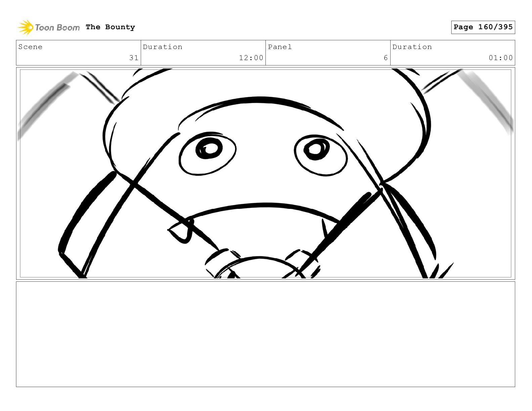This screenshot has width=532, height=411.
Task: Click the empty notes box below panel
Action: (266, 334)
